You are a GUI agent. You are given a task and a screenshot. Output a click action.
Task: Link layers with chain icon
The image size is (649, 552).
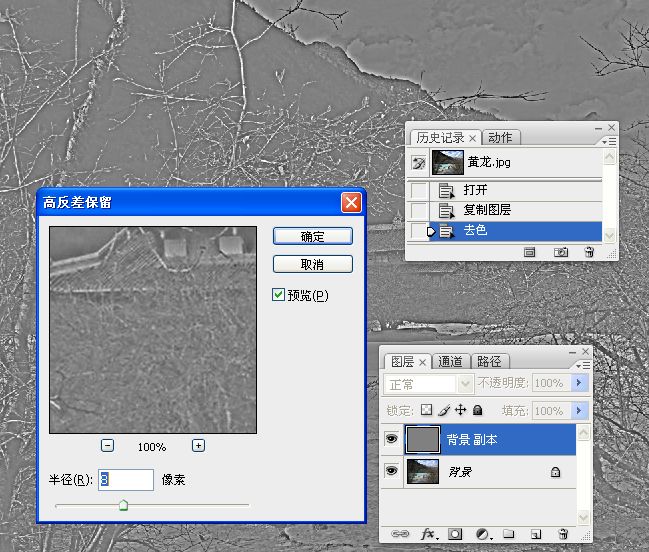click(400, 534)
